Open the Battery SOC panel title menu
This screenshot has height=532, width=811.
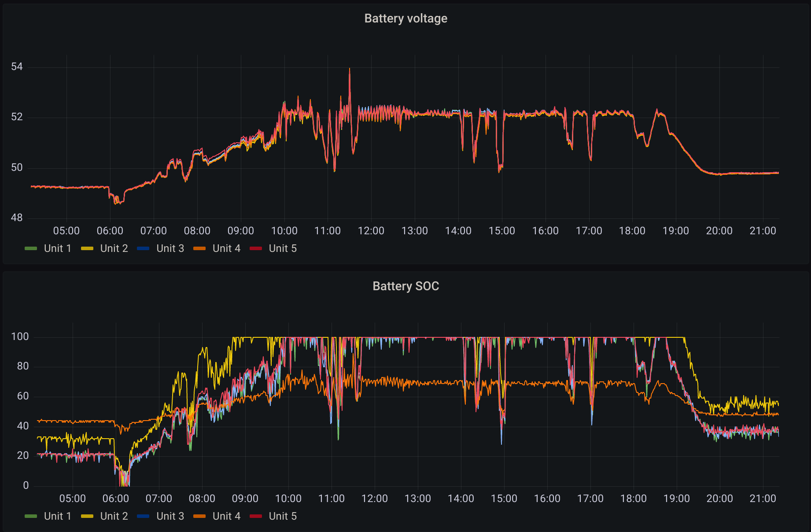point(405,286)
